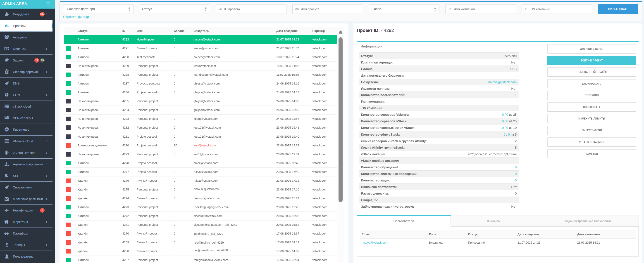Click the CDN globe icon
This screenshot has height=263, width=644.
7,95
